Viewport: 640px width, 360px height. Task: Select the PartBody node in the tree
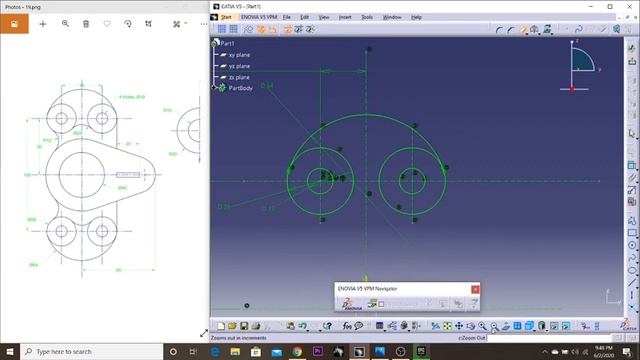tap(240, 88)
